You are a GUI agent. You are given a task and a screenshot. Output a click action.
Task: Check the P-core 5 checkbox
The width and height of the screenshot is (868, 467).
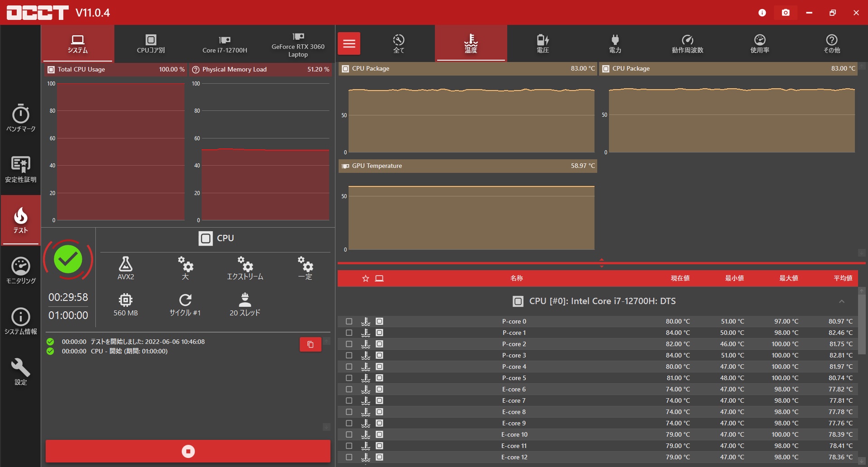point(349,378)
